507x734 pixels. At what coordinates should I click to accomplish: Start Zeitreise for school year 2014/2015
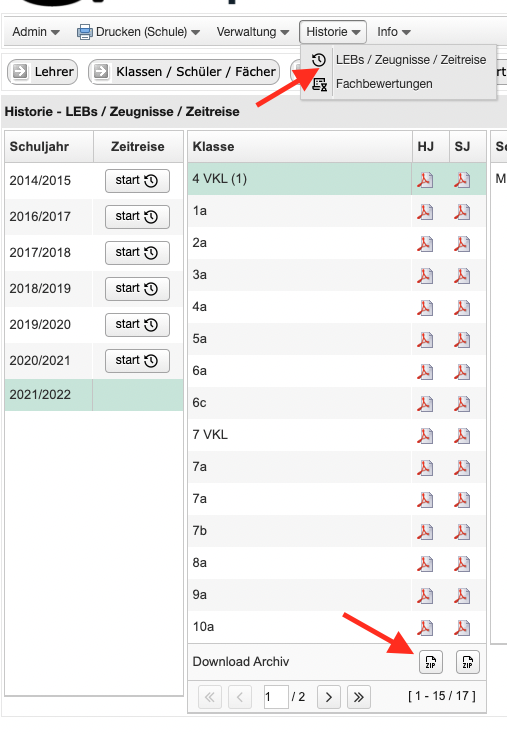(x=137, y=181)
